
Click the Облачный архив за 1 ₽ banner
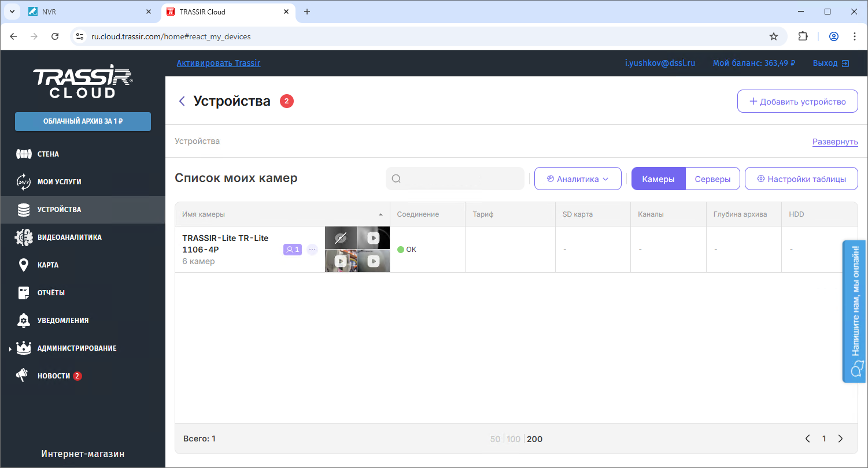[x=83, y=122]
